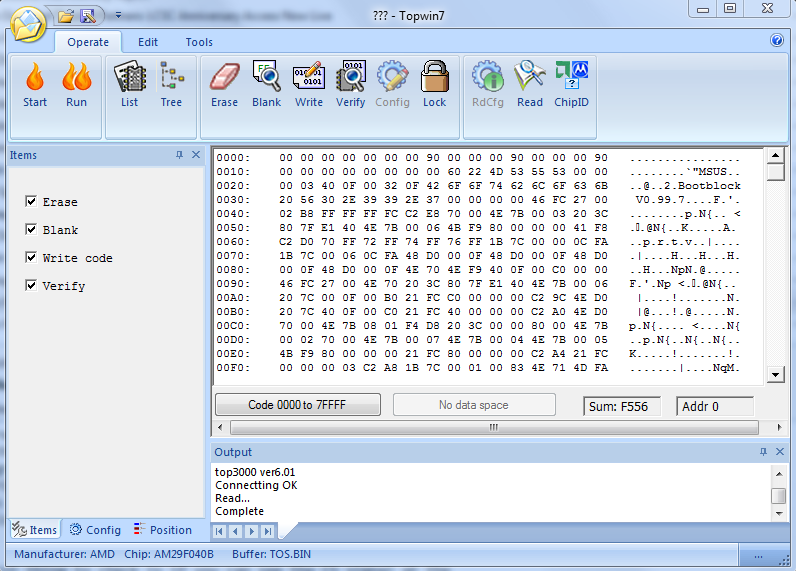Open the chip List view
The image size is (796, 571).
[129, 84]
